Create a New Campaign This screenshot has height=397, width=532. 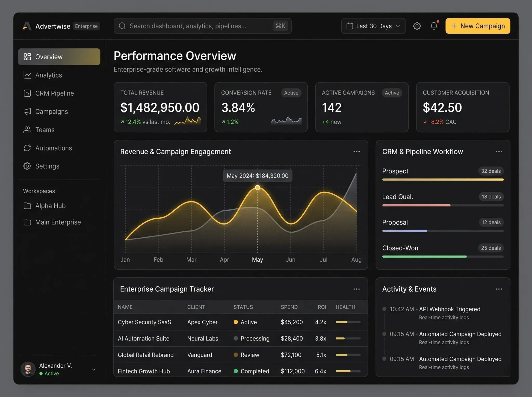click(478, 26)
